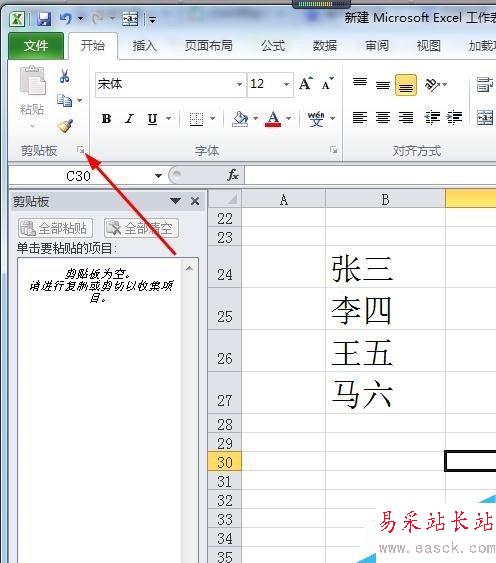Click Increase Font Size icon
The height and width of the screenshot is (563, 496).
coord(306,84)
